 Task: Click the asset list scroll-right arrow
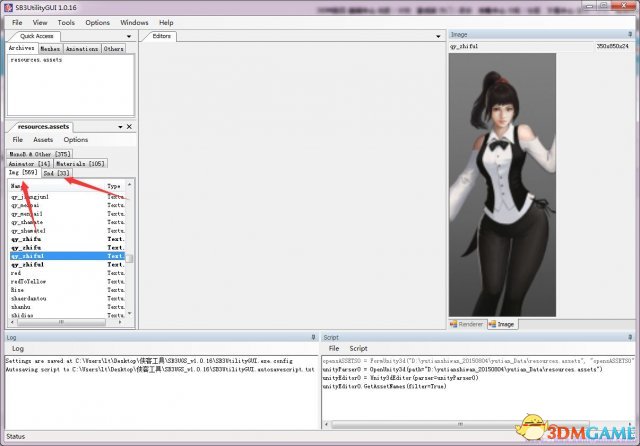[x=120, y=322]
